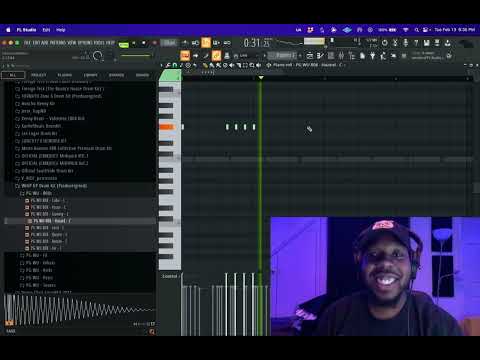Viewport: 480px width, 360px height.
Task: Collapse the PG W97 - 808s subfolder
Action: tap(36, 193)
